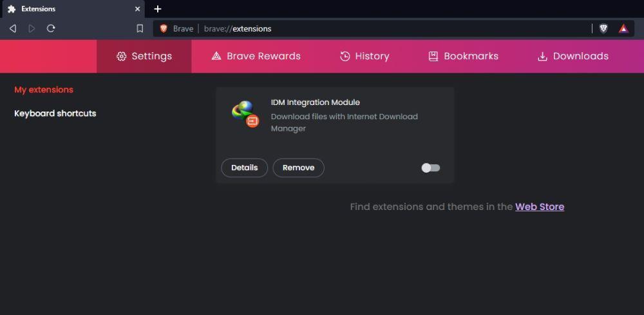This screenshot has width=644, height=315.
Task: Open Brave Shields lion icon
Action: [x=603, y=28]
